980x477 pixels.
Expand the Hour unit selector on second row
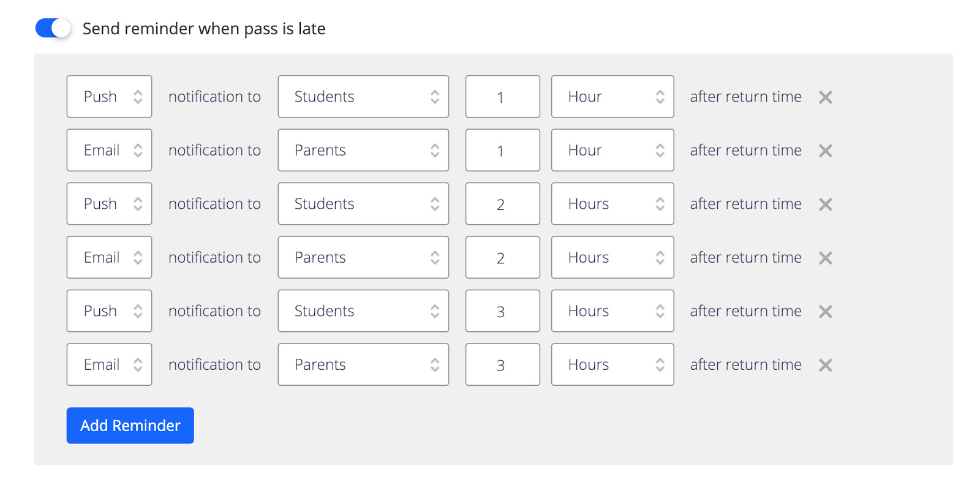click(x=612, y=150)
